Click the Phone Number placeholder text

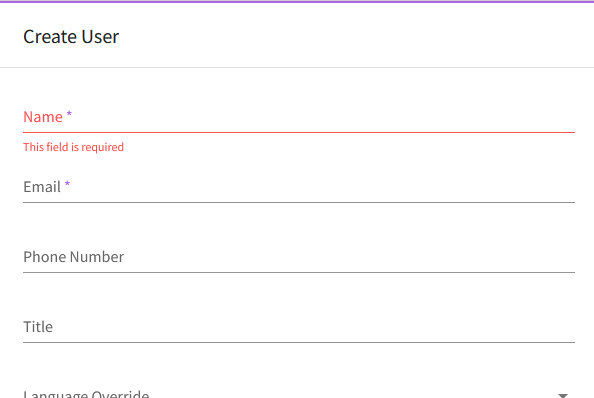click(x=73, y=257)
